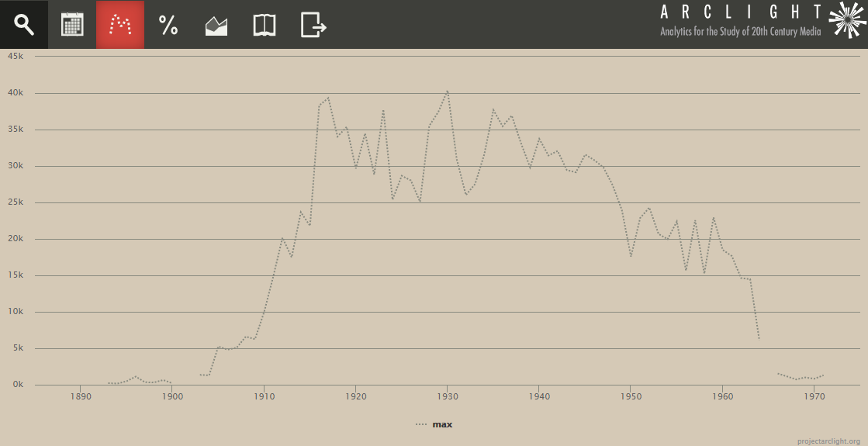Screen dimensions: 868x446
Task: Click the '35k' y-axis label
Action: point(16,129)
